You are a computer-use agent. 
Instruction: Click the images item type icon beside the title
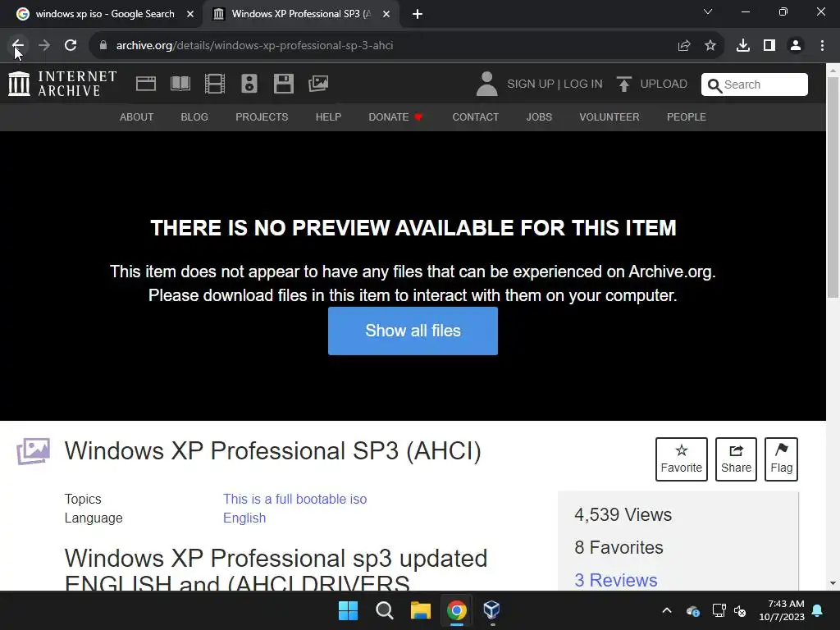[33, 451]
